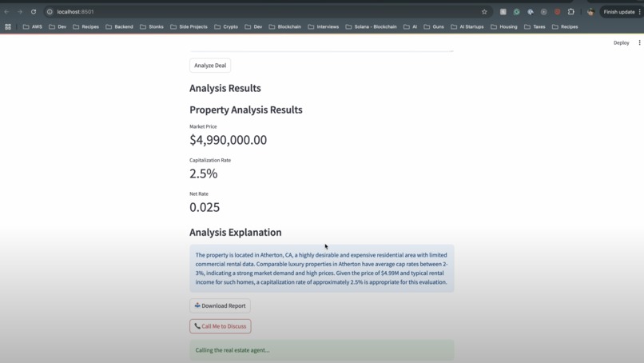Open the Crypto bookmark folder
The height and width of the screenshot is (363, 644).
(x=226, y=26)
